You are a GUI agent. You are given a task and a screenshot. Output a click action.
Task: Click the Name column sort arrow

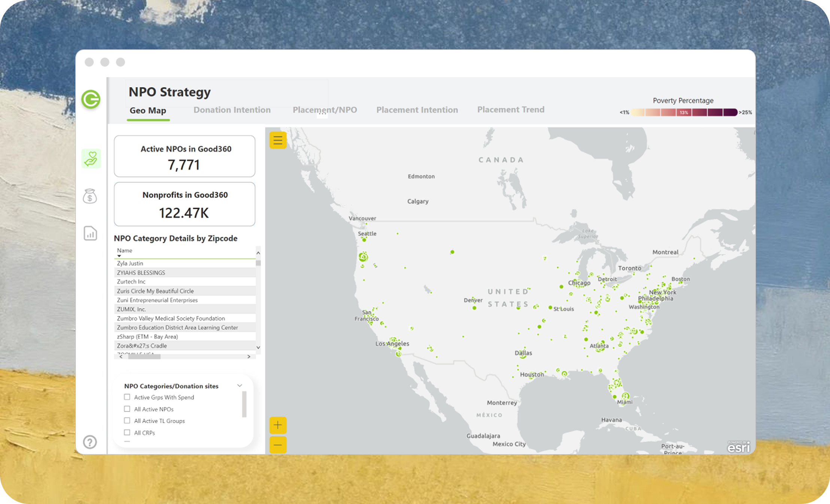(x=119, y=256)
